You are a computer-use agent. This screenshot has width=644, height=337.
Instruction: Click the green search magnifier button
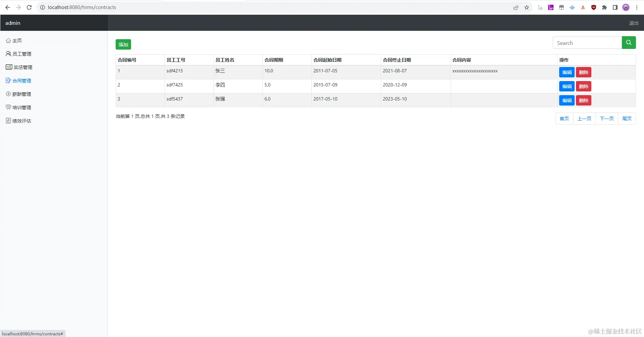pyautogui.click(x=629, y=43)
